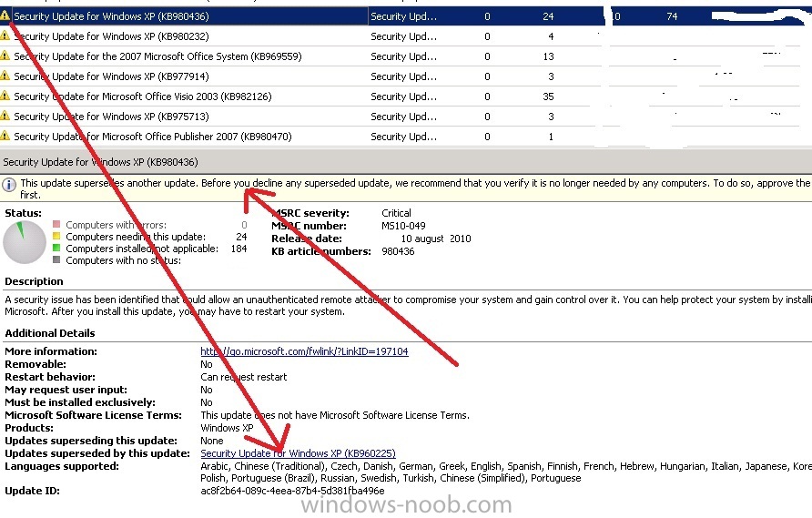This screenshot has height=518, width=812.
Task: Click info icon in supersedes notice bar
Action: click(x=9, y=185)
